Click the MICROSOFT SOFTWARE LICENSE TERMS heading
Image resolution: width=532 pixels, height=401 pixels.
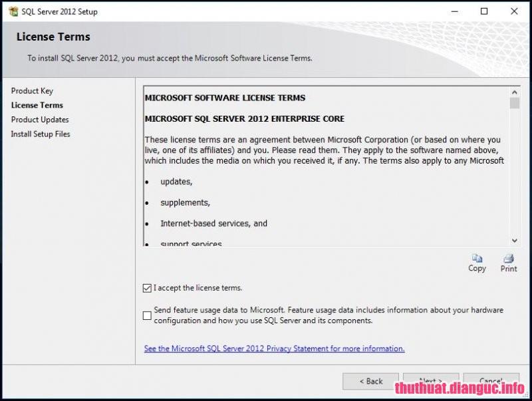[x=225, y=98]
